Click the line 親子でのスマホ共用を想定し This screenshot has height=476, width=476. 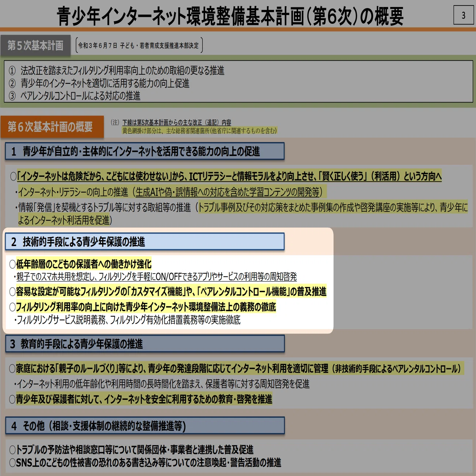(155, 276)
